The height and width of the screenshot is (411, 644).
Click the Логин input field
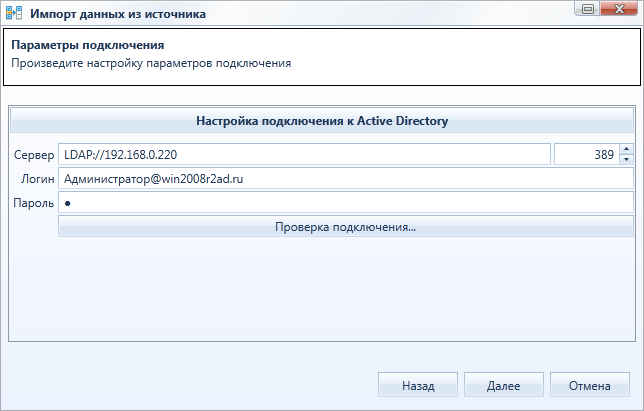pyautogui.click(x=346, y=179)
